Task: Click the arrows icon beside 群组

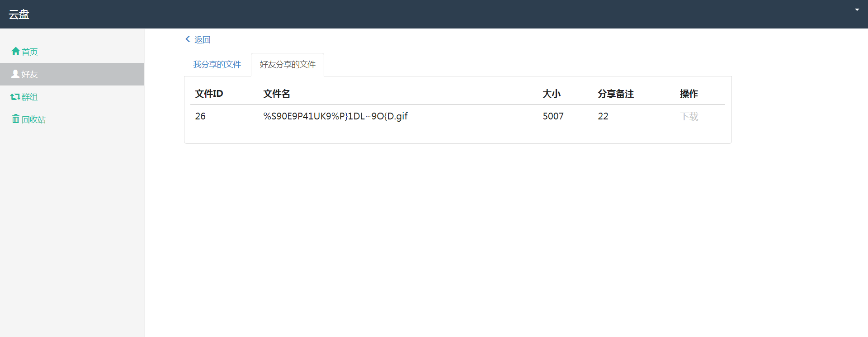Action: [x=15, y=97]
